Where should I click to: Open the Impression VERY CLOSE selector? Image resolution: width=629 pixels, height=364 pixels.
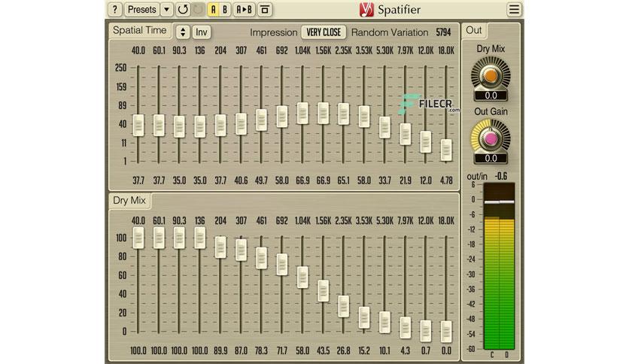coord(324,32)
